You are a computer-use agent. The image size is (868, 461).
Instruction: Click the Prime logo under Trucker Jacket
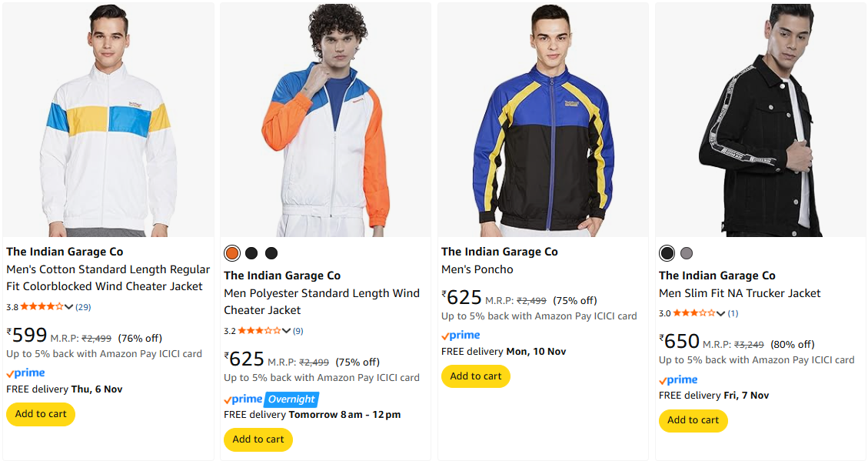(x=678, y=379)
